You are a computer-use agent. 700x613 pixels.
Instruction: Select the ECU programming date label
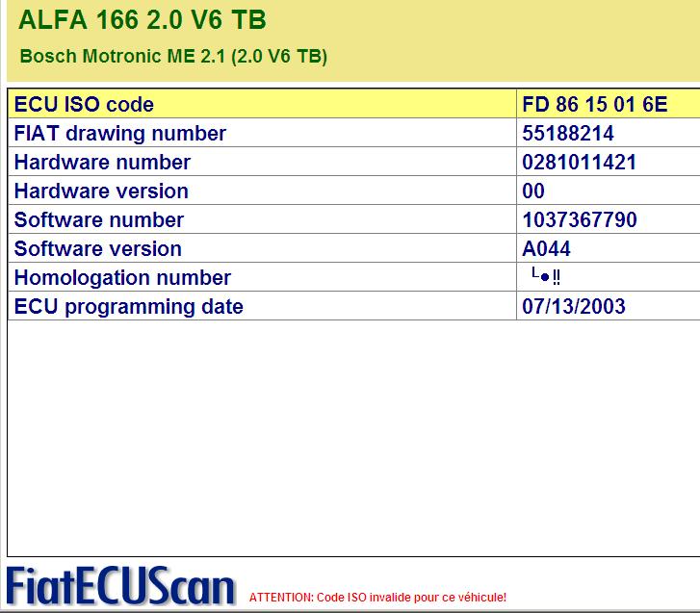(128, 306)
